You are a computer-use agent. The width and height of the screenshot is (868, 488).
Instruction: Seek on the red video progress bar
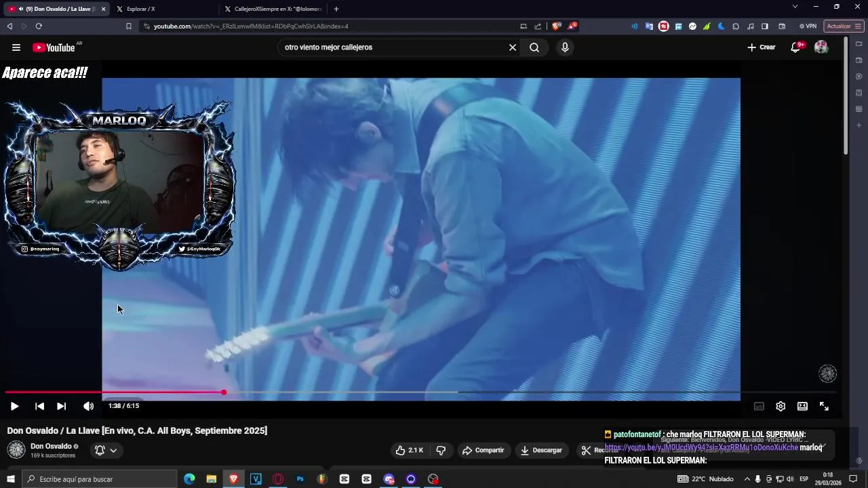pyautogui.click(x=420, y=392)
